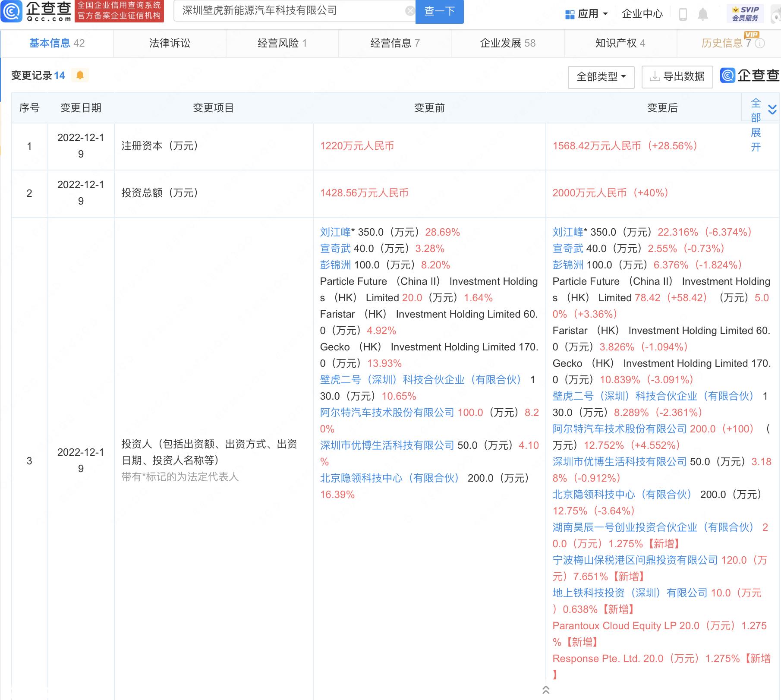Screen dimensions: 781x700
Task: Click the info icon next to 历史信息
Action: pos(760,43)
